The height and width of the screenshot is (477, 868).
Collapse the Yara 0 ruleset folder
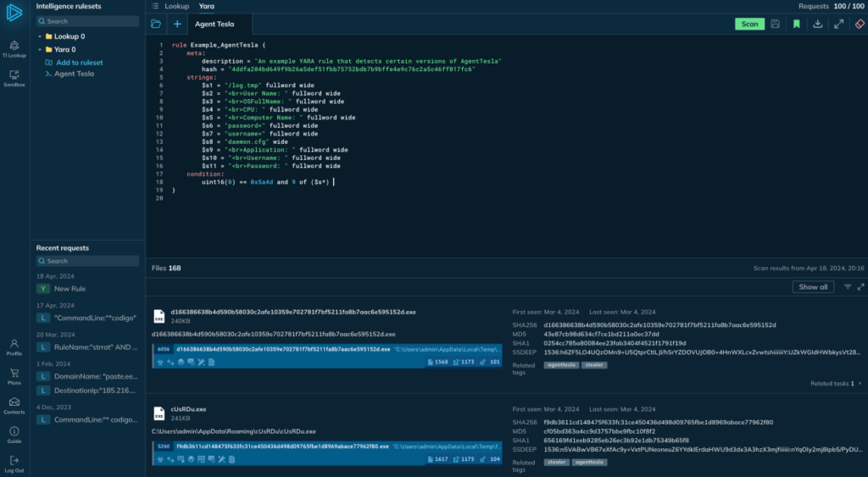40,50
